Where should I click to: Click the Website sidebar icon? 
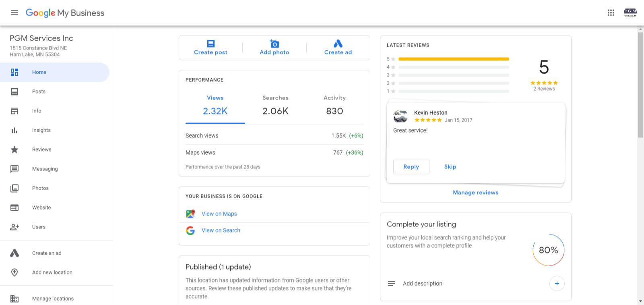coord(14,207)
